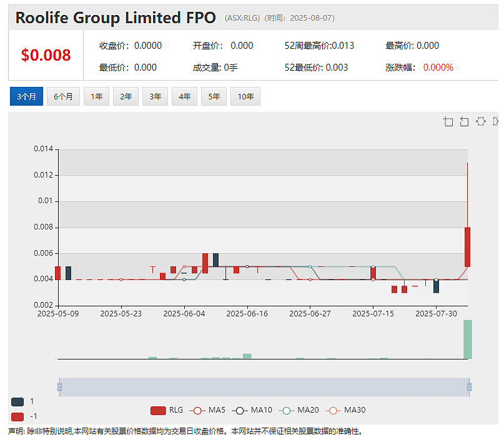Screen dimensions: 504x442
Task: Toggle the MA10 legend marker
Action: tap(239, 411)
